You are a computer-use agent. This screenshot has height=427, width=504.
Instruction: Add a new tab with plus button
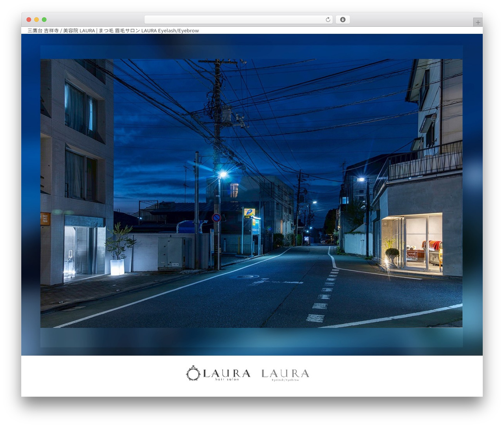(x=478, y=22)
